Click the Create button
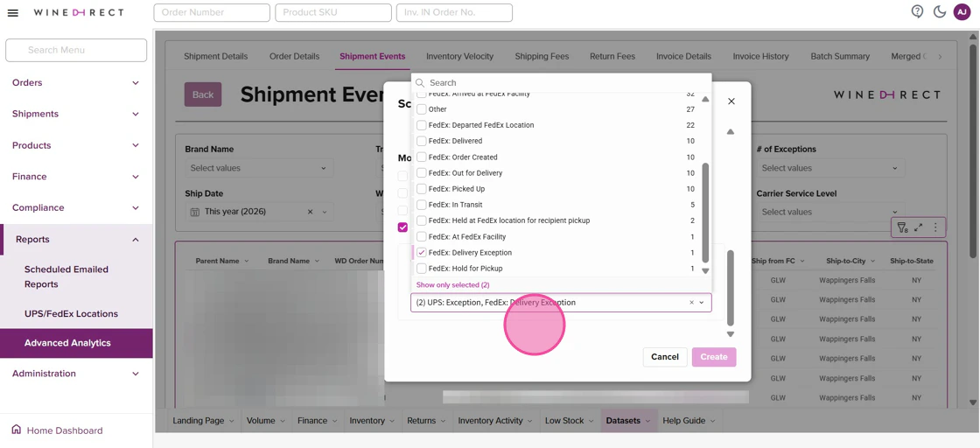Image resolution: width=980 pixels, height=448 pixels. tap(714, 357)
